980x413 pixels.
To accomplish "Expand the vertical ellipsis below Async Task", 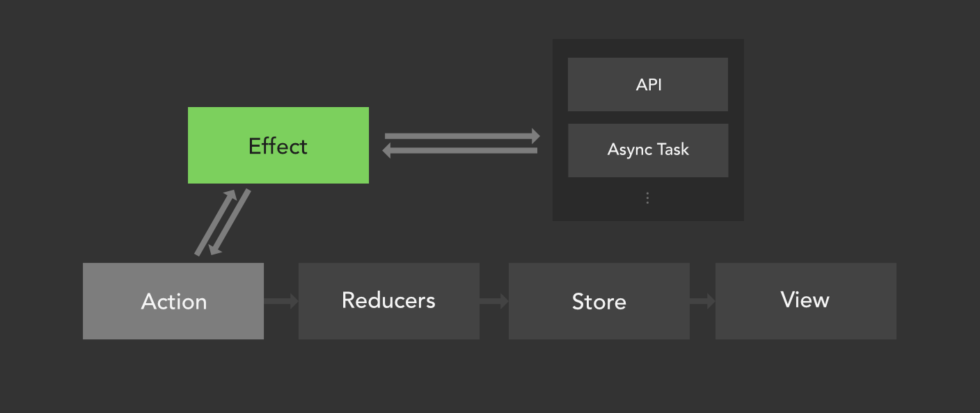I will pyautogui.click(x=647, y=198).
